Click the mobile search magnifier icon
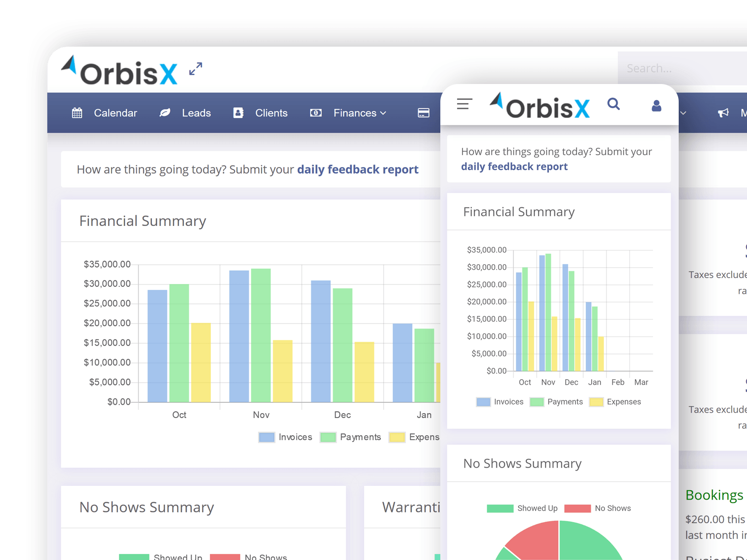The width and height of the screenshot is (747, 560). tap(613, 104)
